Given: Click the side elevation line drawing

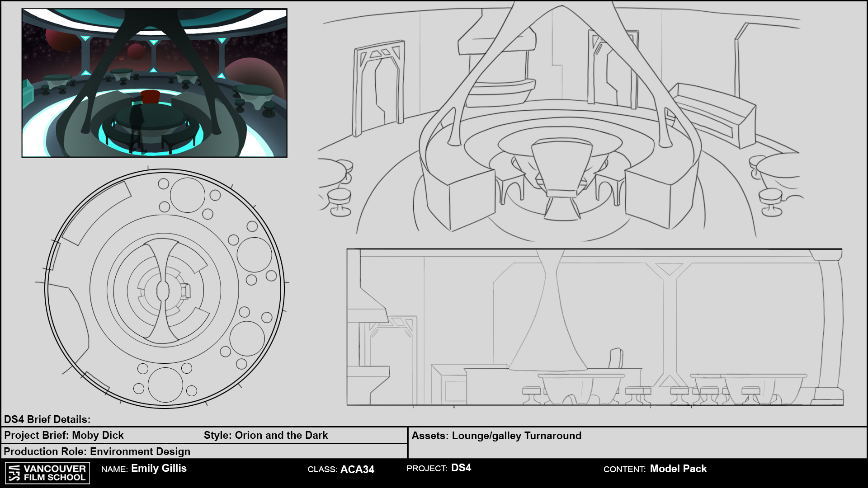Looking at the screenshot, I should [x=594, y=327].
